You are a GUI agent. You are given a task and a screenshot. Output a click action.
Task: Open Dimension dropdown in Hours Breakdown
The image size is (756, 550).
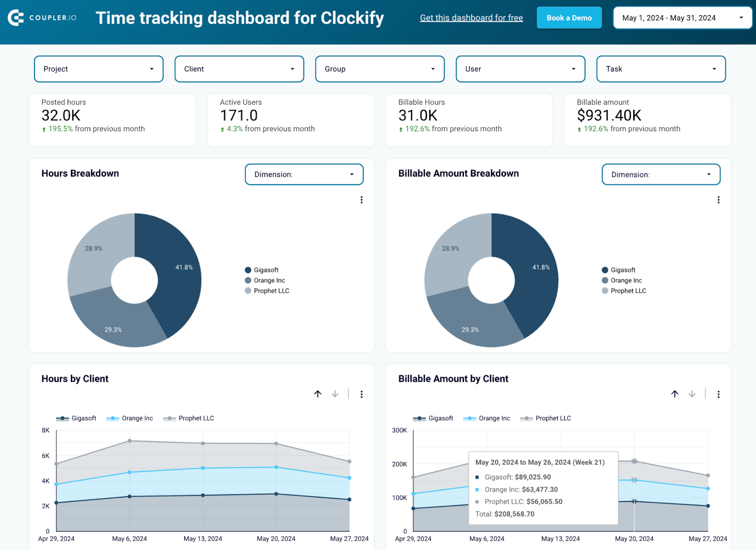coord(304,174)
